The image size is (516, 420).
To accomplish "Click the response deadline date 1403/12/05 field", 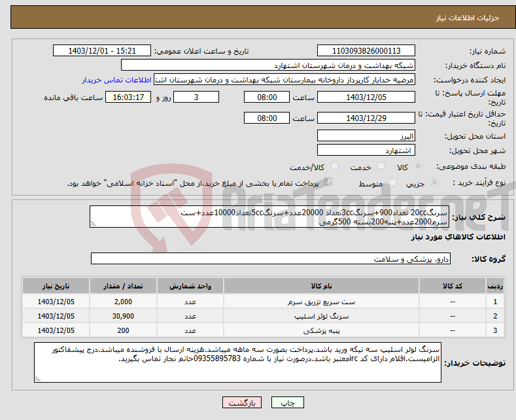I will 366,97.
